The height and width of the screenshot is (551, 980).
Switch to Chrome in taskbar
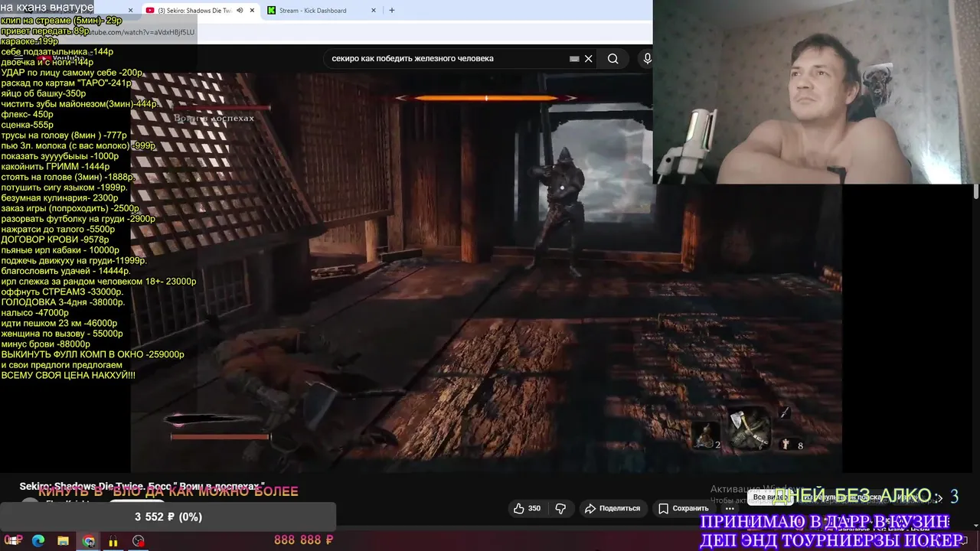click(x=89, y=541)
